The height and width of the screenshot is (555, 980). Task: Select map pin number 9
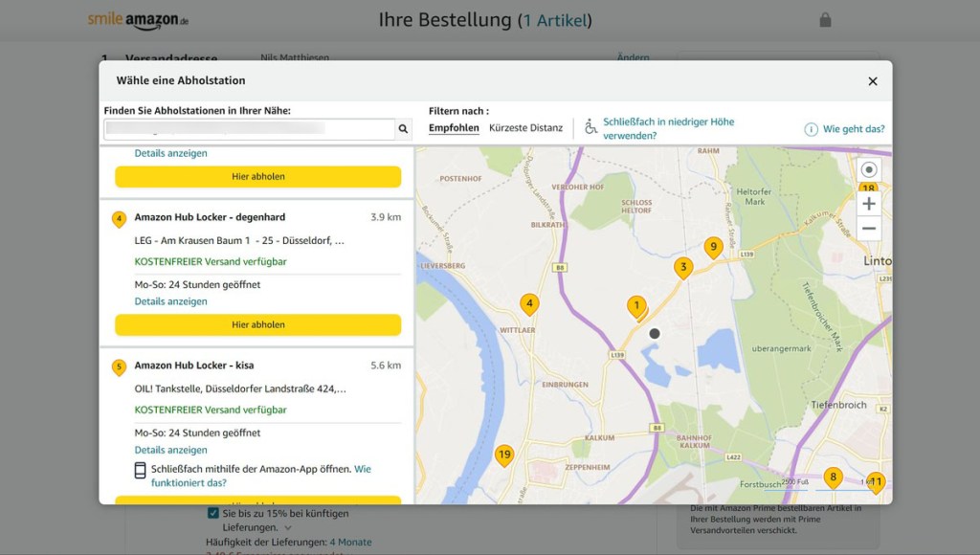(713, 248)
